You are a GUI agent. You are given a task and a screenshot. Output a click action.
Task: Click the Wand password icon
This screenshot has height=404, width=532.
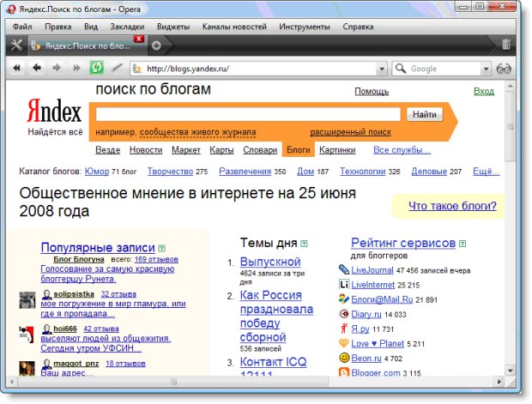(x=117, y=68)
